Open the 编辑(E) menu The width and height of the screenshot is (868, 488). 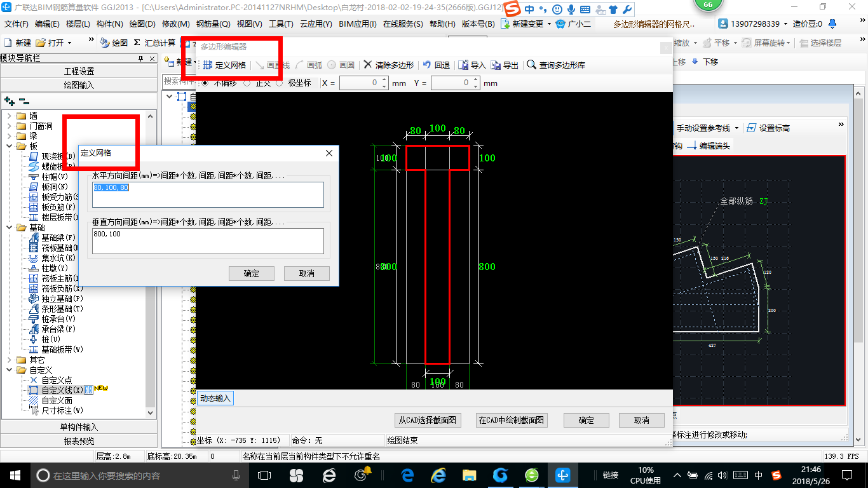(47, 24)
